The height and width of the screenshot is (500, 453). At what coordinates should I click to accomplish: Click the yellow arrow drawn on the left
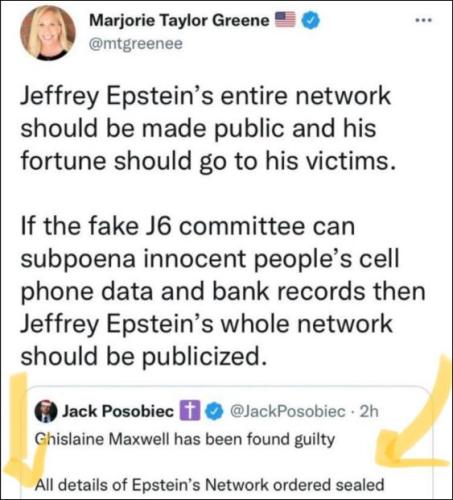tap(22, 430)
